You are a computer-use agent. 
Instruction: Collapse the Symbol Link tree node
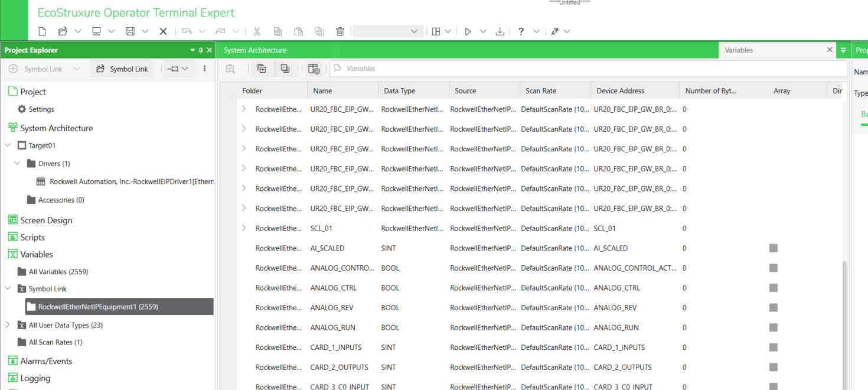pos(8,289)
